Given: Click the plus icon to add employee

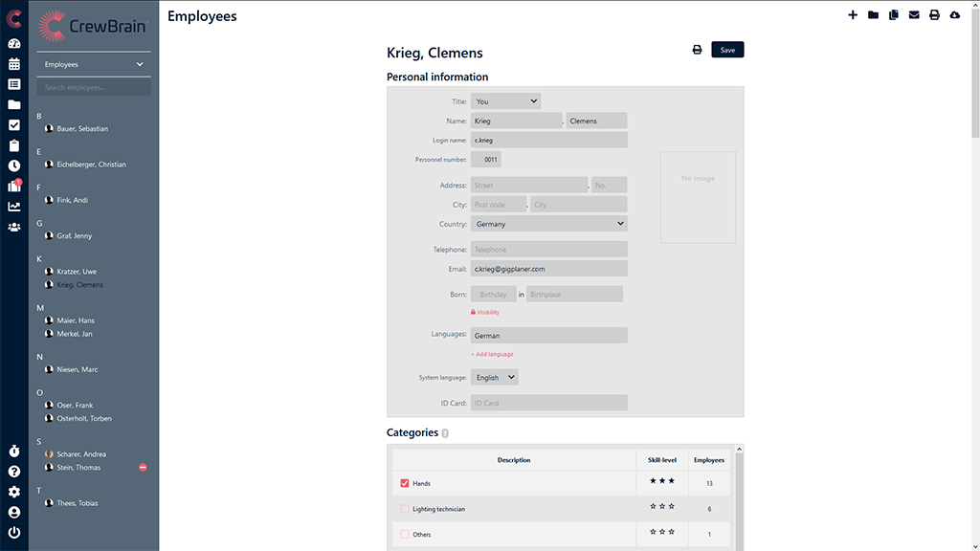Looking at the screenshot, I should click(853, 15).
